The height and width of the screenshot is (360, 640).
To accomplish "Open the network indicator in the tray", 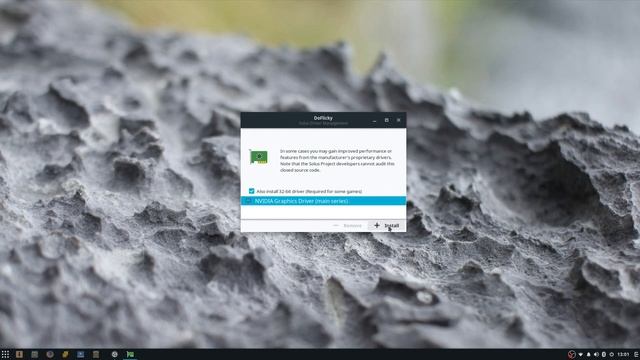I will click(x=580, y=354).
